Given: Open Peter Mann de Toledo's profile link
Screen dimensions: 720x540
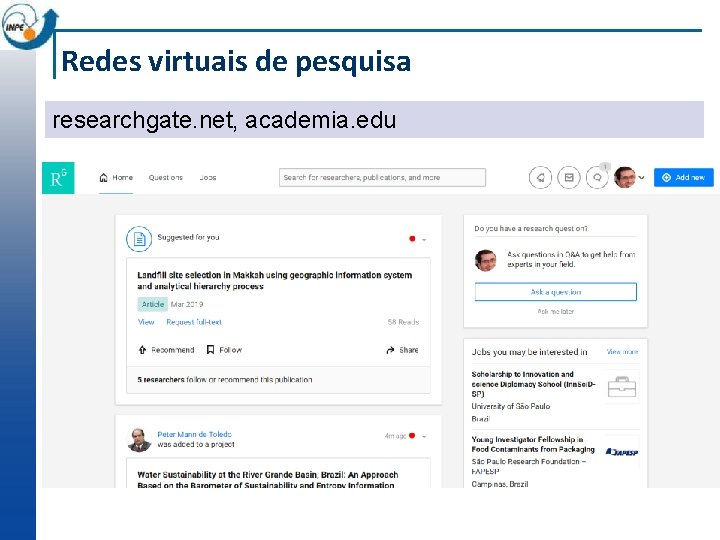Looking at the screenshot, I should pyautogui.click(x=194, y=434).
